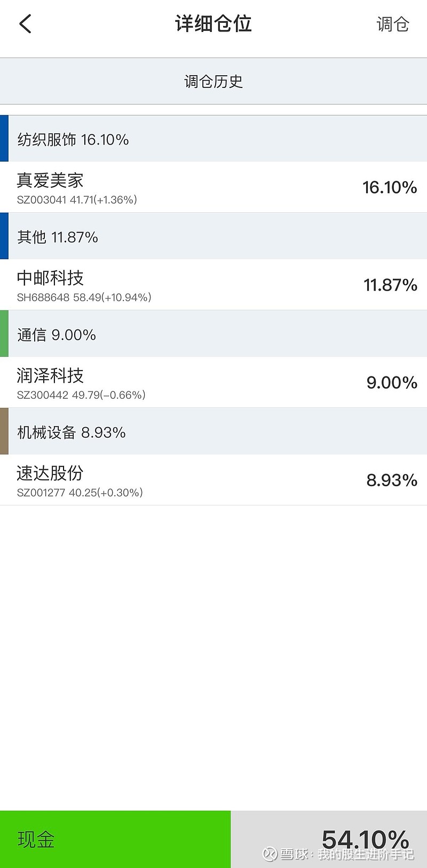Viewport: 427px width, 868px height.
Task: Select the 通信 9.00% sector header
Action: [x=57, y=335]
